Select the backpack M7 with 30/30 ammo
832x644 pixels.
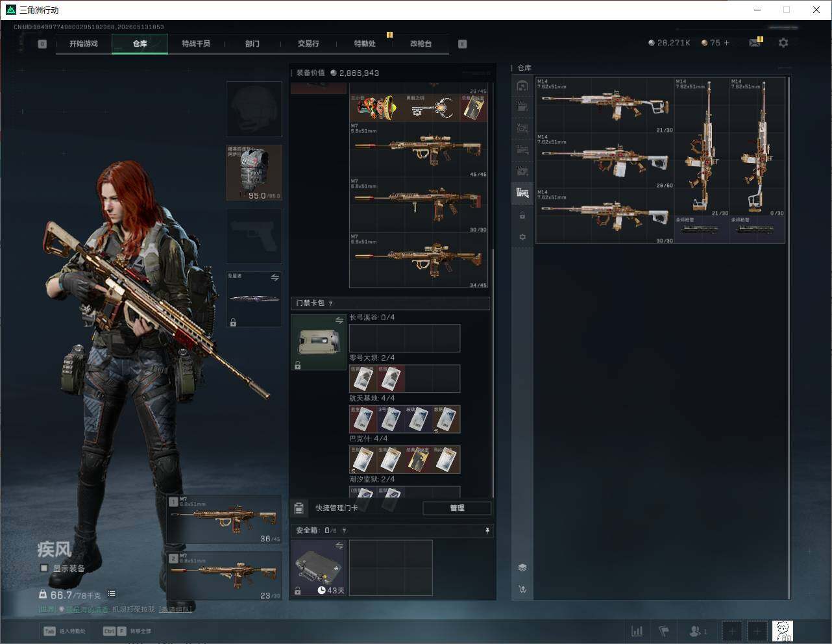(x=419, y=206)
